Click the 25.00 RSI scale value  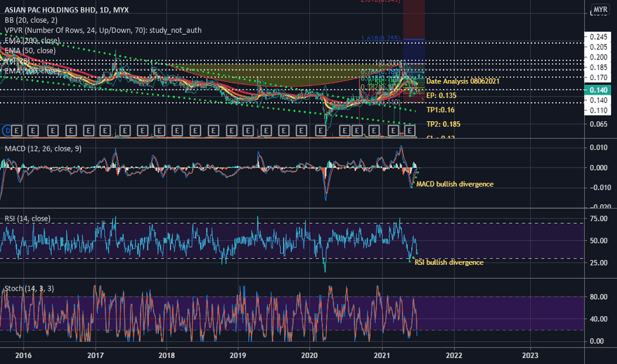click(598, 263)
